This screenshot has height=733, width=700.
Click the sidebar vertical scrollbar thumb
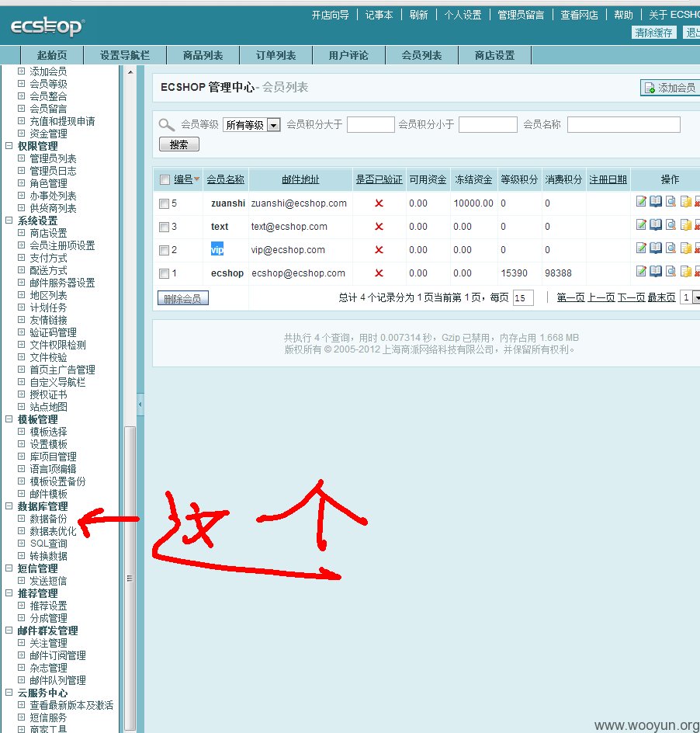pos(130,578)
